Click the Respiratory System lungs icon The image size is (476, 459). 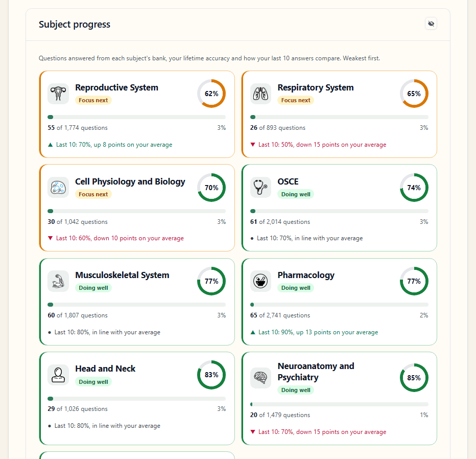(261, 94)
